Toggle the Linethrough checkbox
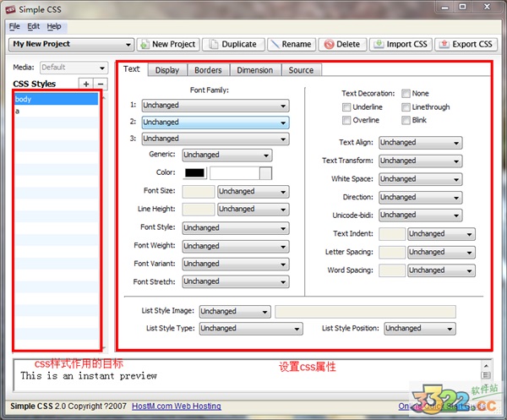This screenshot has height=420, width=507. point(406,107)
